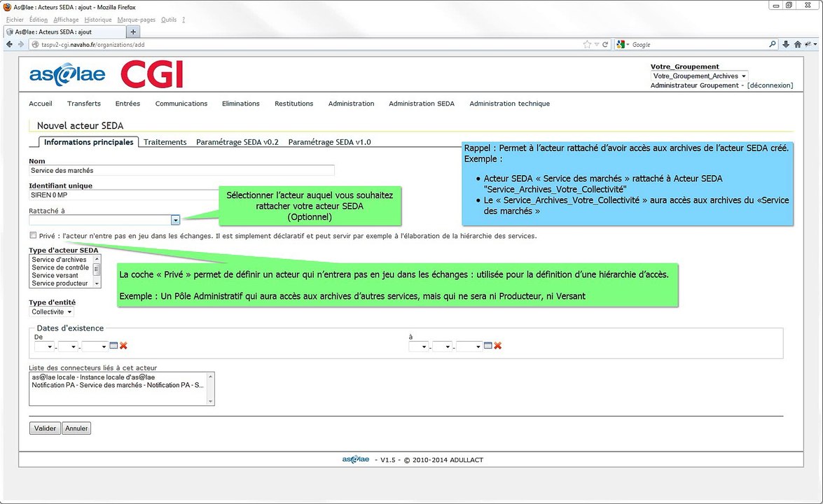Click the Nom input field
The image size is (823, 504).
tap(181, 170)
